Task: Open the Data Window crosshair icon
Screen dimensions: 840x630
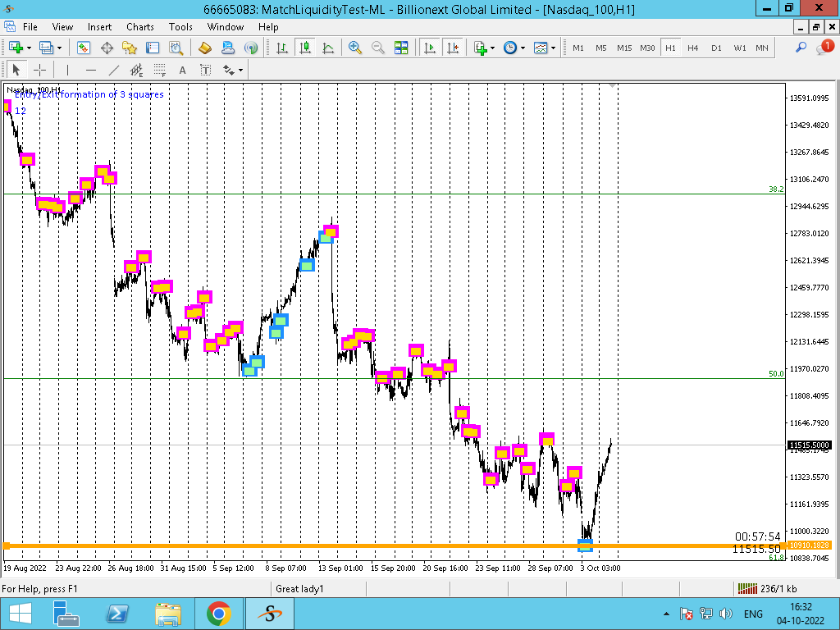Action: click(x=107, y=48)
